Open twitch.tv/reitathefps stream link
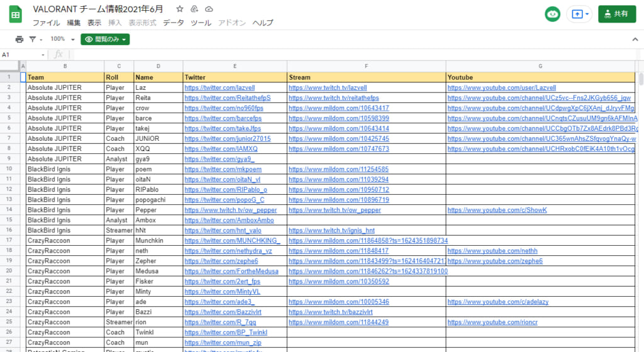 [x=333, y=98]
